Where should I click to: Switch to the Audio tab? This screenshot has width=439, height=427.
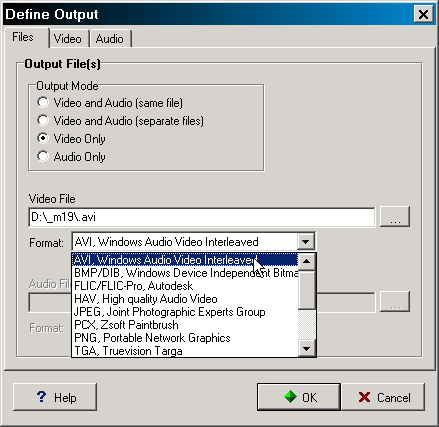click(x=110, y=39)
